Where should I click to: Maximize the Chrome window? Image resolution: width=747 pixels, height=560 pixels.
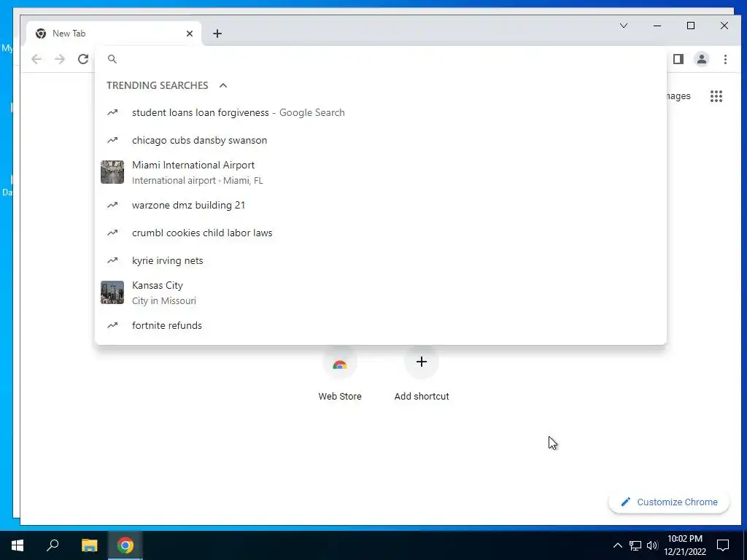point(691,26)
